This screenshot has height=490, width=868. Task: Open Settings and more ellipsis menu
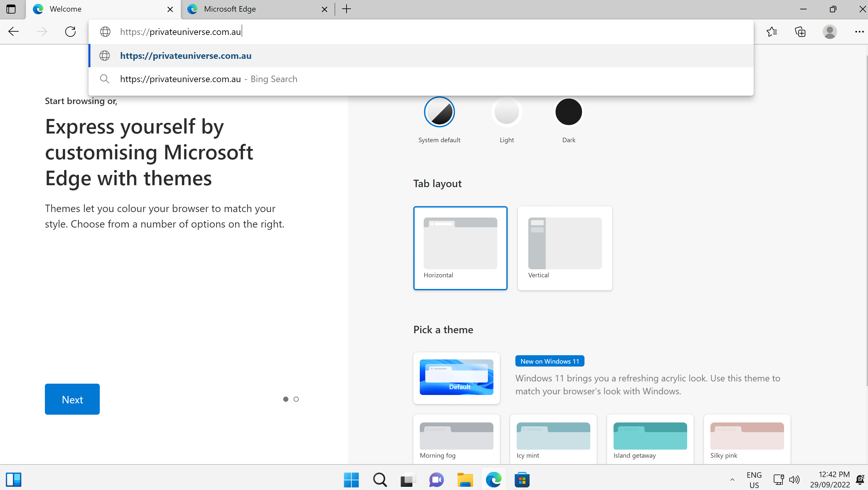[x=859, y=32]
